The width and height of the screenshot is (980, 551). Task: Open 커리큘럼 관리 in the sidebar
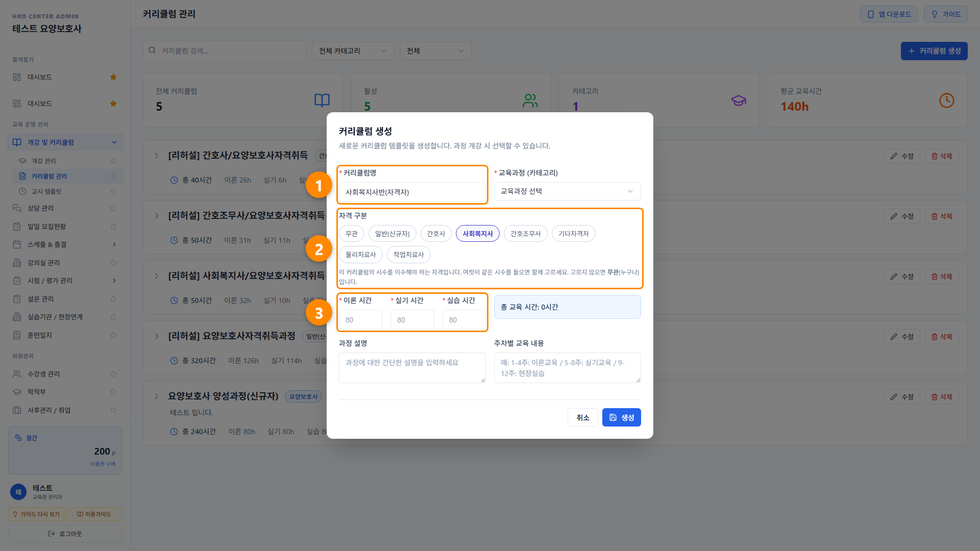click(x=68, y=176)
